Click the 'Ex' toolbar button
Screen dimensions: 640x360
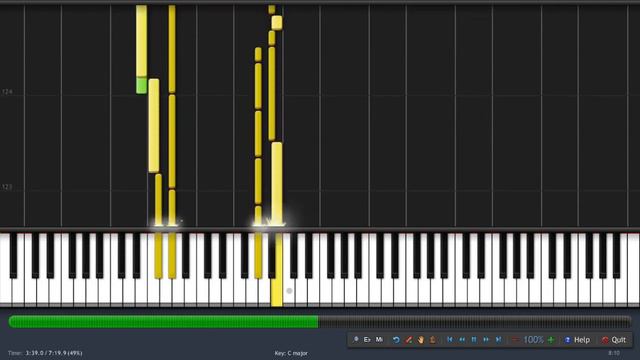367,340
